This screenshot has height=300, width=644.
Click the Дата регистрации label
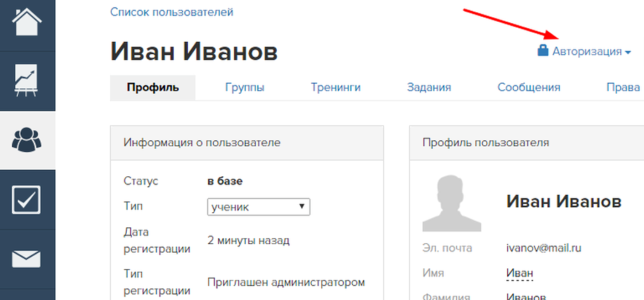157,241
